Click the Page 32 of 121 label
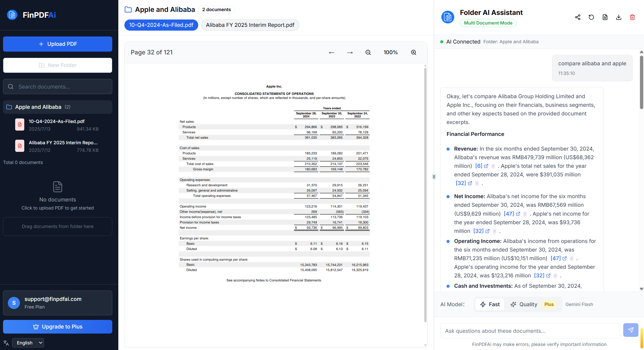The image size is (644, 350). (152, 52)
